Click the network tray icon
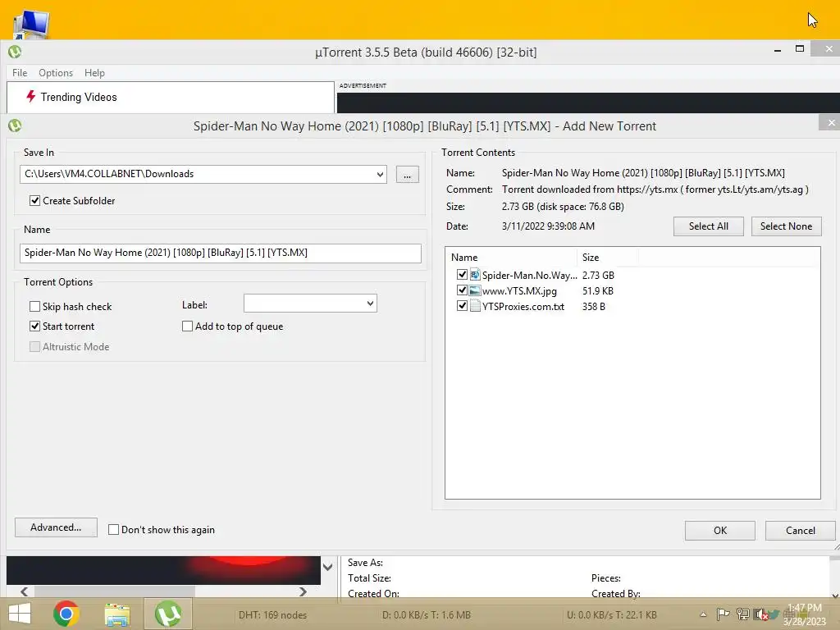Screen dimensions: 840x630 coord(742,614)
